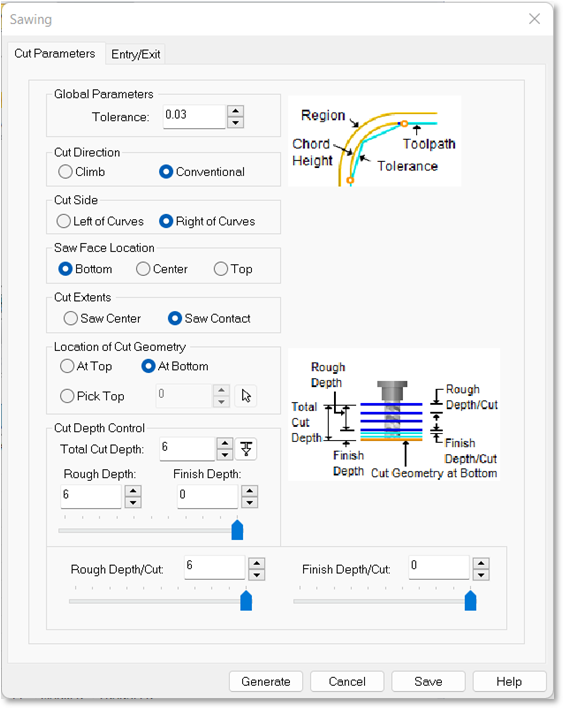Screen dimensions: 563x708
Task: Click the Rough Depth/Cut slider handle
Action: 246,601
